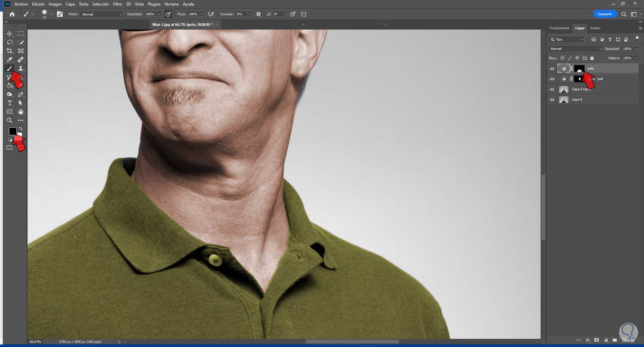Open the Filtro menu
This screenshot has height=347, width=644.
click(x=117, y=4)
